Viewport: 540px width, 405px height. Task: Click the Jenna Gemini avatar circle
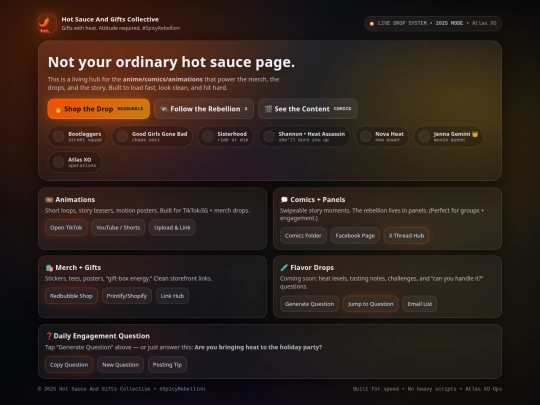tap(424, 136)
